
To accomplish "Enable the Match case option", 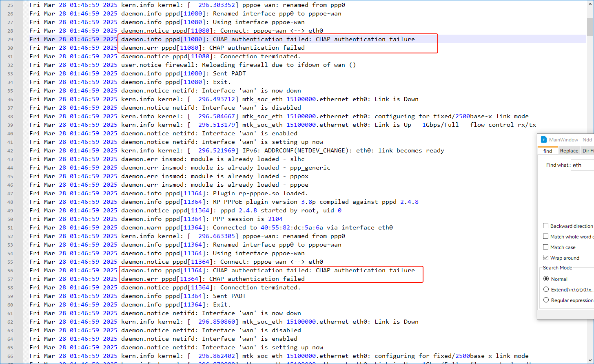I will [x=546, y=247].
